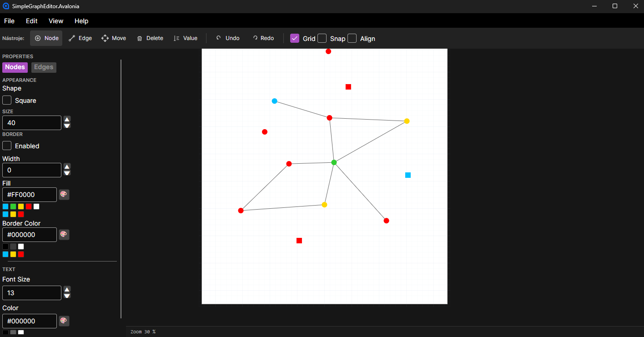Viewport: 644px width, 337px height.
Task: Redo the last undone action
Action: (263, 38)
